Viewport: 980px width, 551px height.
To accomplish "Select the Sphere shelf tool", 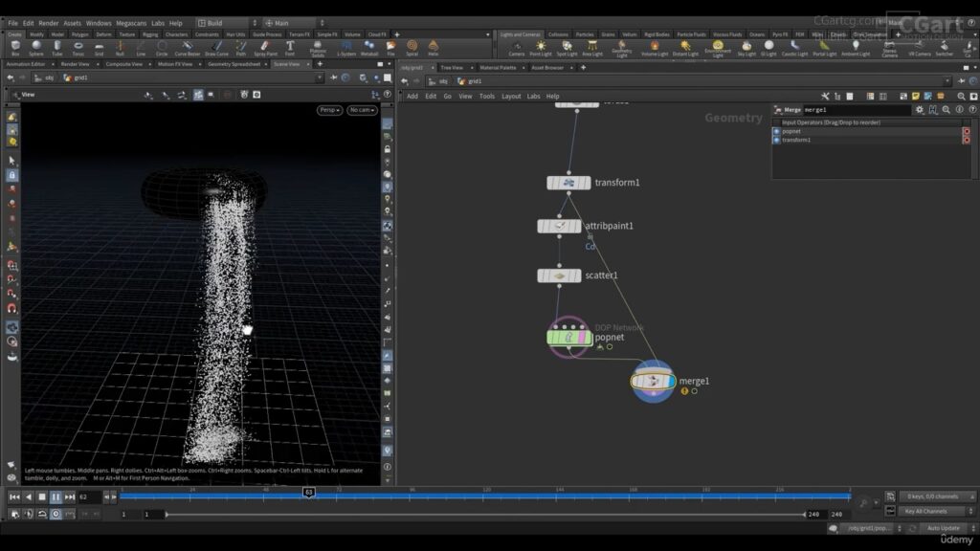I will [x=36, y=48].
